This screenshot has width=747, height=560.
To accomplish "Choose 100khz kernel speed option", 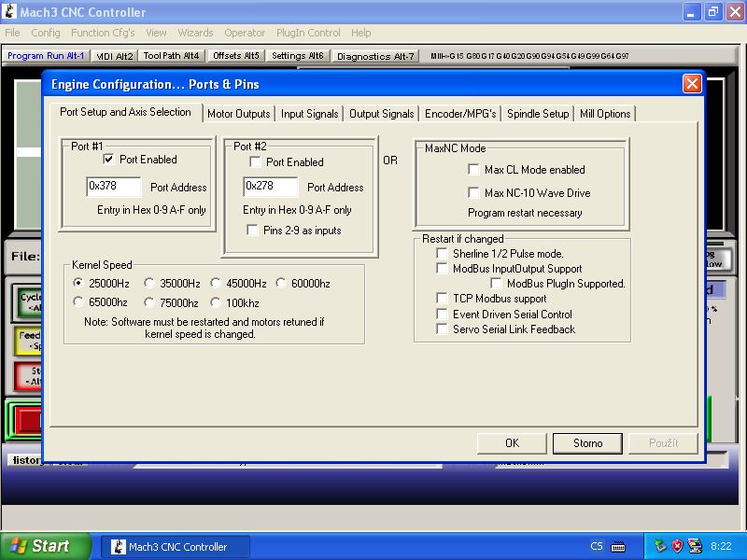I will (217, 302).
